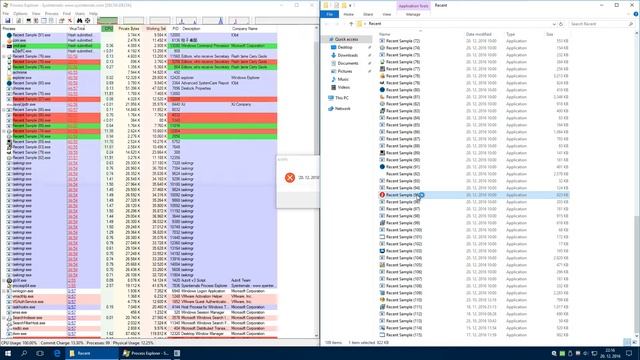Click the Properties icon in Process Explorer toolbar
The height and width of the screenshot is (360, 640).
[61, 20]
